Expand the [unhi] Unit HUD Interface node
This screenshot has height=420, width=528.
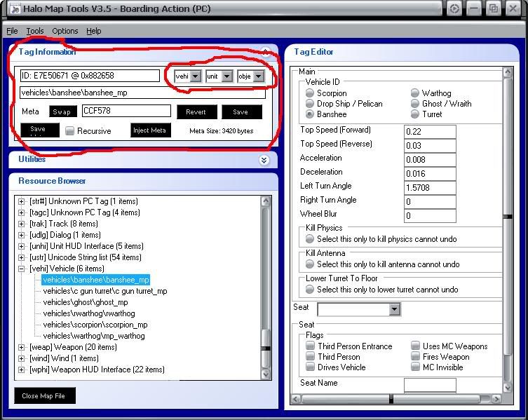coord(21,246)
